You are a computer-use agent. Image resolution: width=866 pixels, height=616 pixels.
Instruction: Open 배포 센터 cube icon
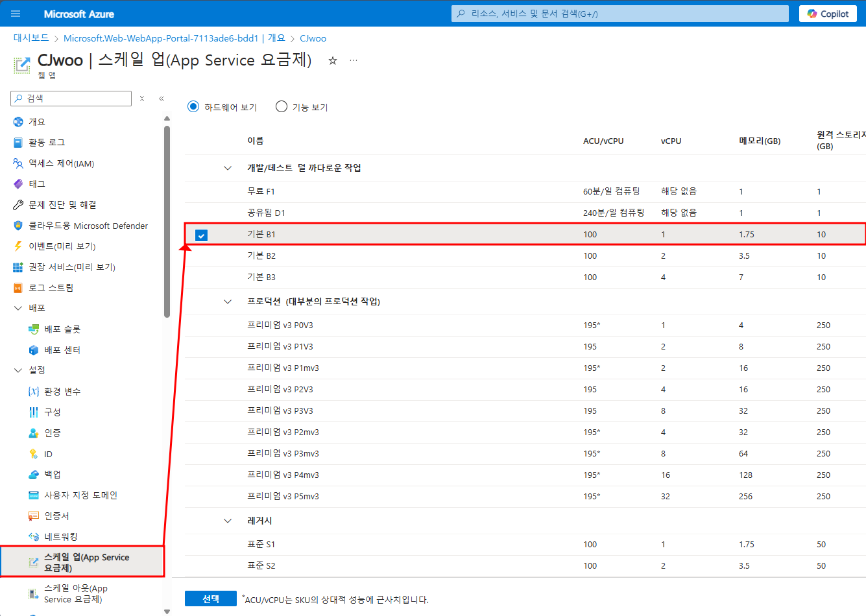tap(34, 350)
